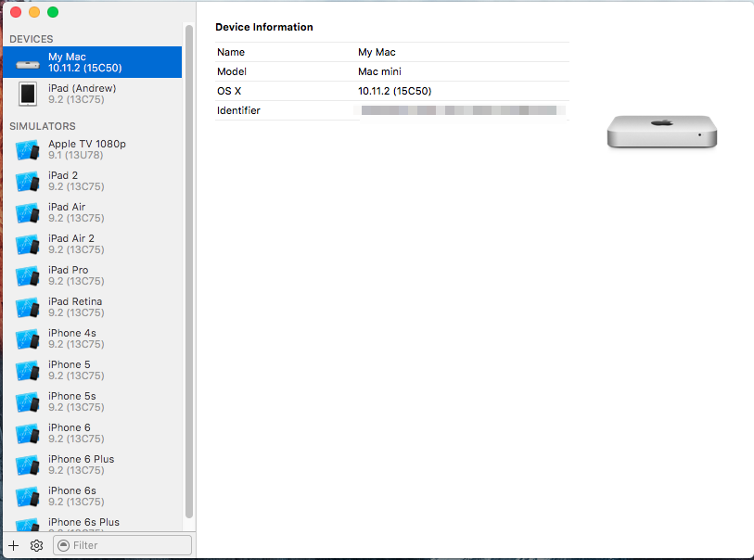Select iPad 2 simulator row

tap(93, 181)
